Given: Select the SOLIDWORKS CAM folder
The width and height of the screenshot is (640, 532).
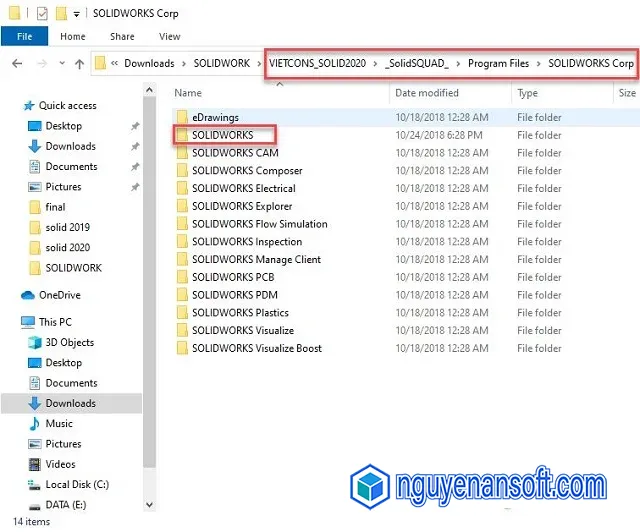Looking at the screenshot, I should pyautogui.click(x=235, y=153).
